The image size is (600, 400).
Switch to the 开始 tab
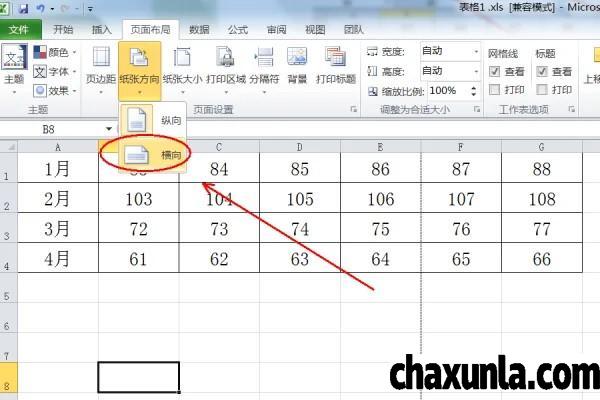[x=63, y=29]
